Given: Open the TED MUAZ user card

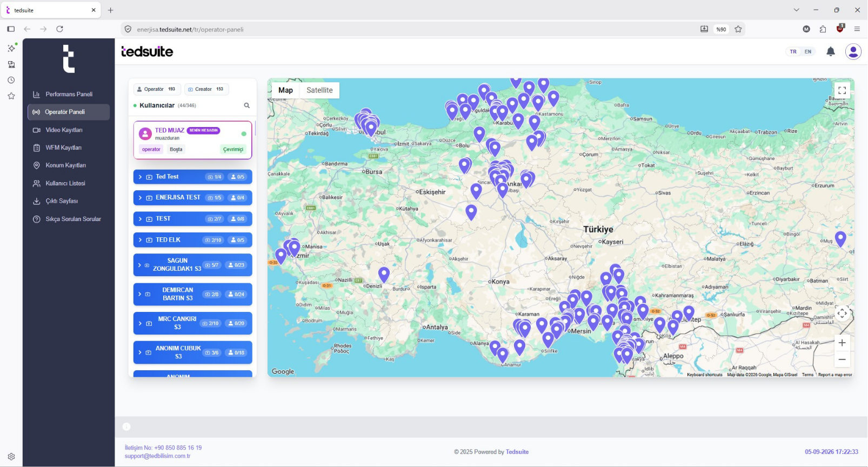Looking at the screenshot, I should (192, 140).
